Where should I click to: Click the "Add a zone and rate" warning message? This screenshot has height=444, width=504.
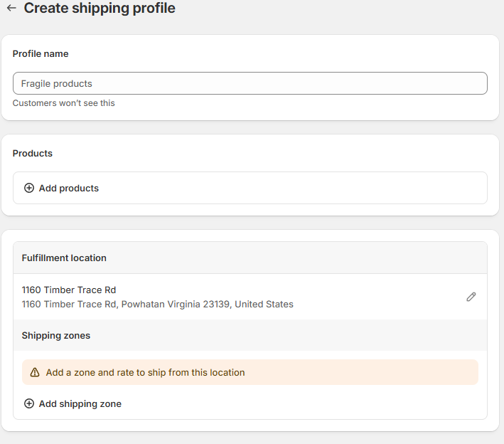coord(145,372)
